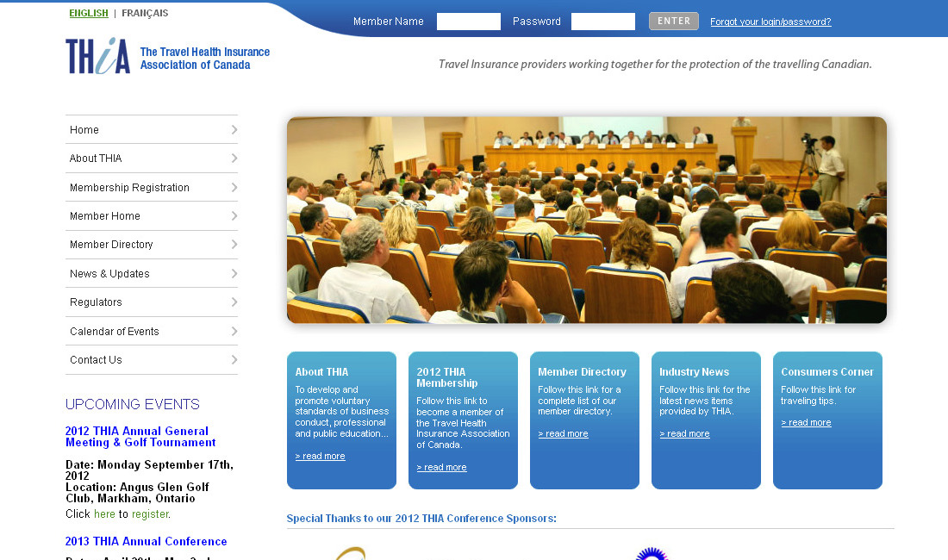Click the About THIA card heading
This screenshot has width=948, height=560.
point(321,372)
